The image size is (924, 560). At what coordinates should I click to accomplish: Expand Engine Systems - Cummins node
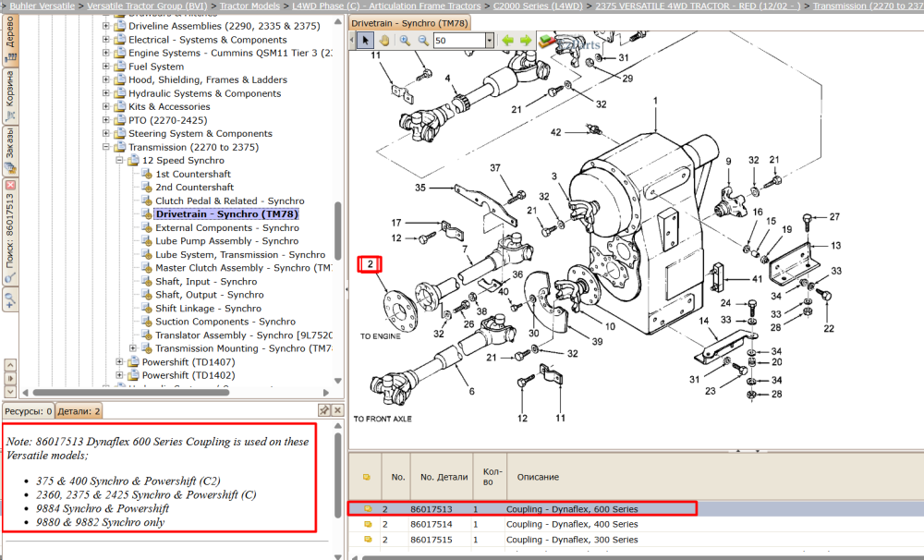click(x=106, y=53)
